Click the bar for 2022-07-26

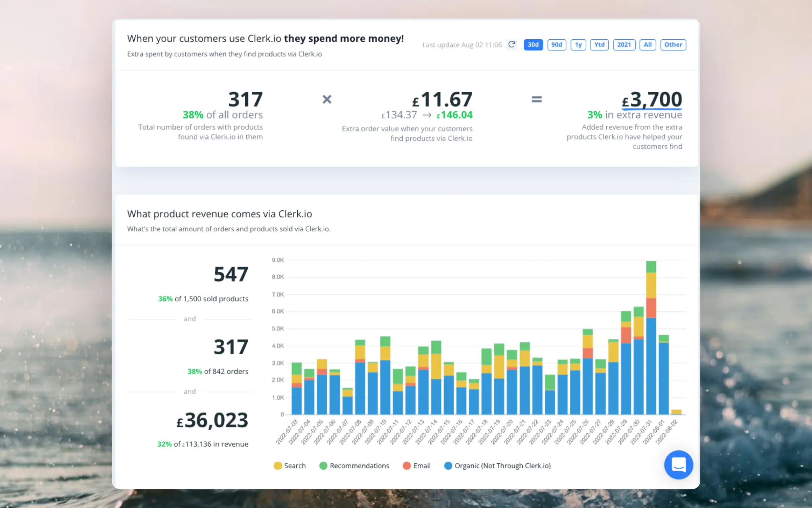(x=588, y=372)
